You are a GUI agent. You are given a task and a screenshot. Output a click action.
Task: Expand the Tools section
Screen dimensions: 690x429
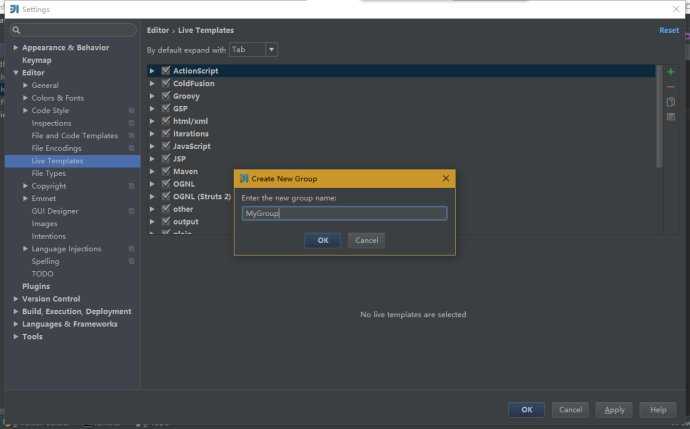coord(16,337)
